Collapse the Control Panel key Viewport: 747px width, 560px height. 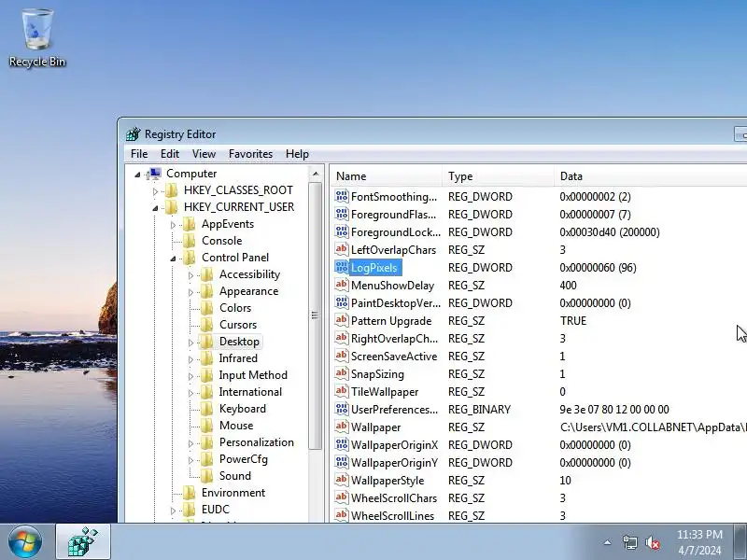173,259
